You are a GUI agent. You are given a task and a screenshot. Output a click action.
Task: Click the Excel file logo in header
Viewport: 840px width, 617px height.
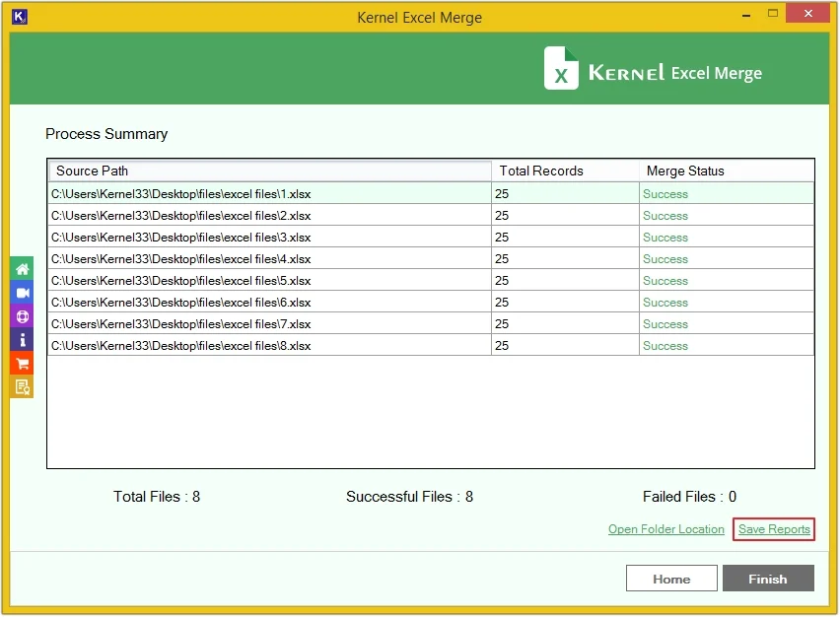[x=561, y=68]
